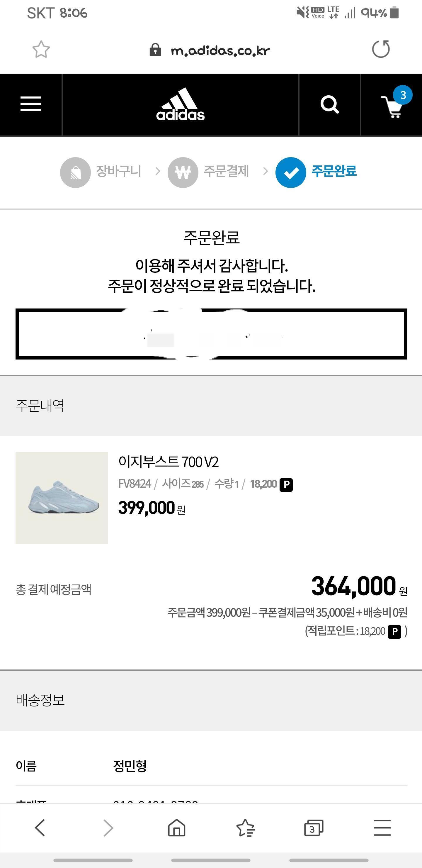
Task: Go back with browser back arrow
Action: (x=40, y=828)
